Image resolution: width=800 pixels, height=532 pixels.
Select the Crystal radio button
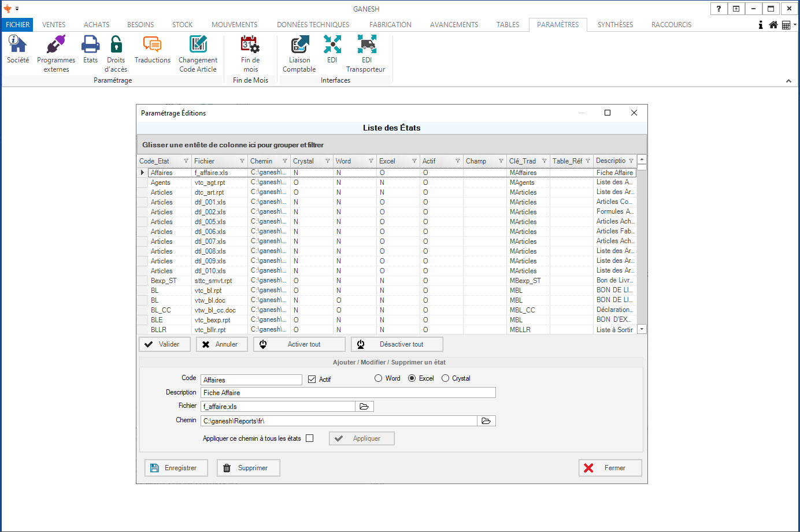point(445,378)
